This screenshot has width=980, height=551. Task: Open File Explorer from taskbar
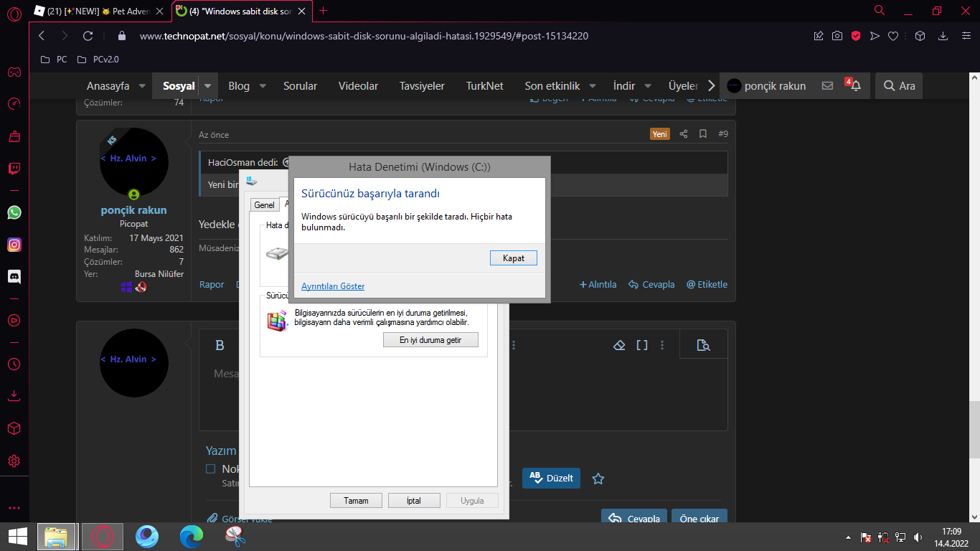(x=56, y=537)
